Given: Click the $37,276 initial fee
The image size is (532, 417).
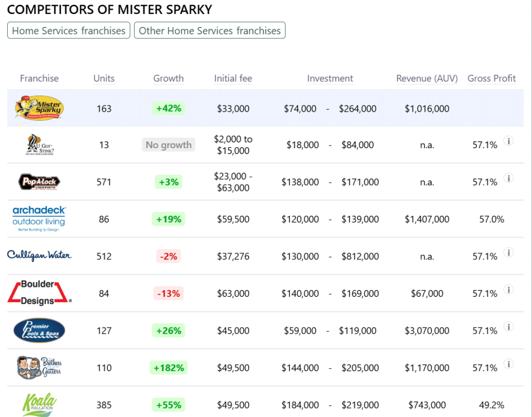Looking at the screenshot, I should tap(233, 256).
